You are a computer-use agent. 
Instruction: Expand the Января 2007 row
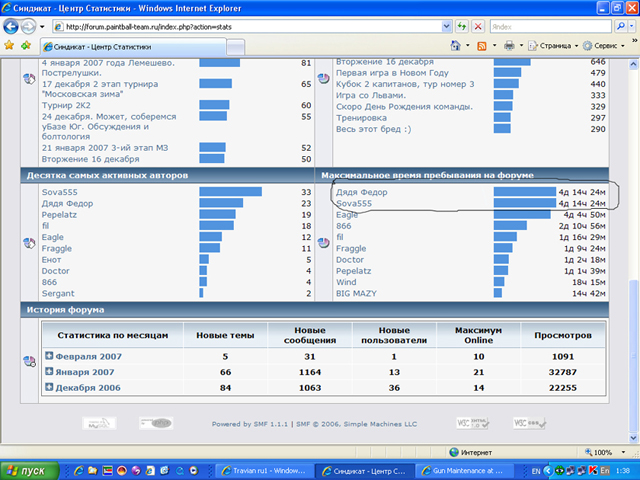49,372
